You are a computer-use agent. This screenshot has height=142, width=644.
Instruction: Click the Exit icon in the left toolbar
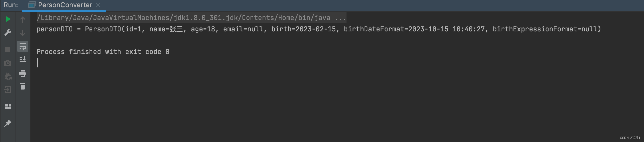pyautogui.click(x=8, y=90)
